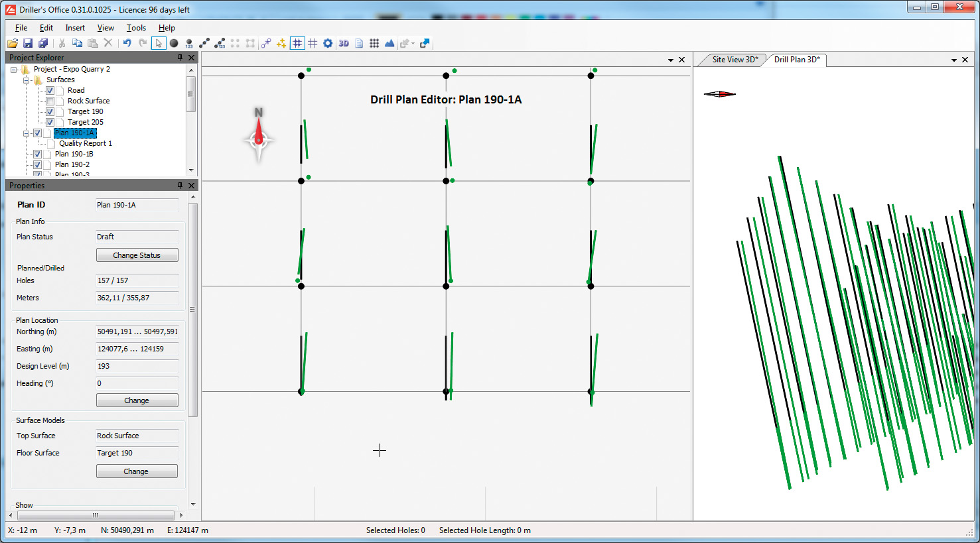Open the Tools menu

136,28
